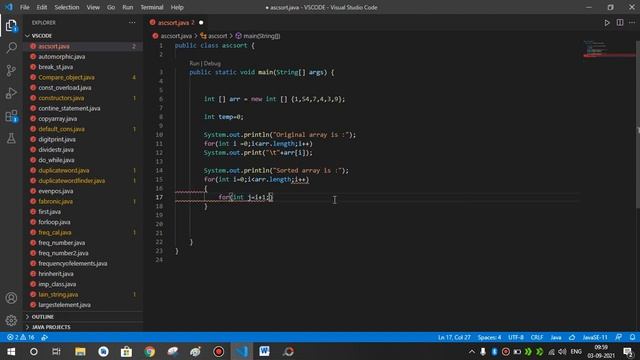Open the Explorer view in activity bar

tap(11, 26)
